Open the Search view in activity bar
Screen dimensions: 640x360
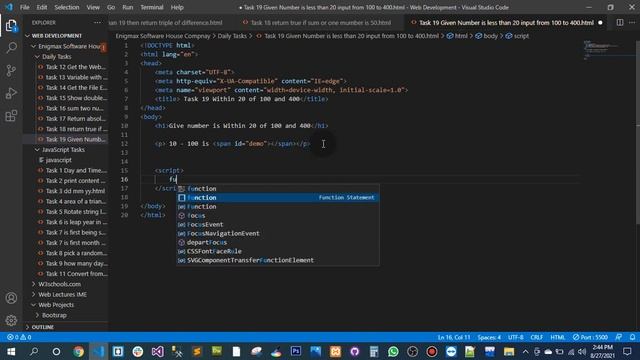coord(11,48)
